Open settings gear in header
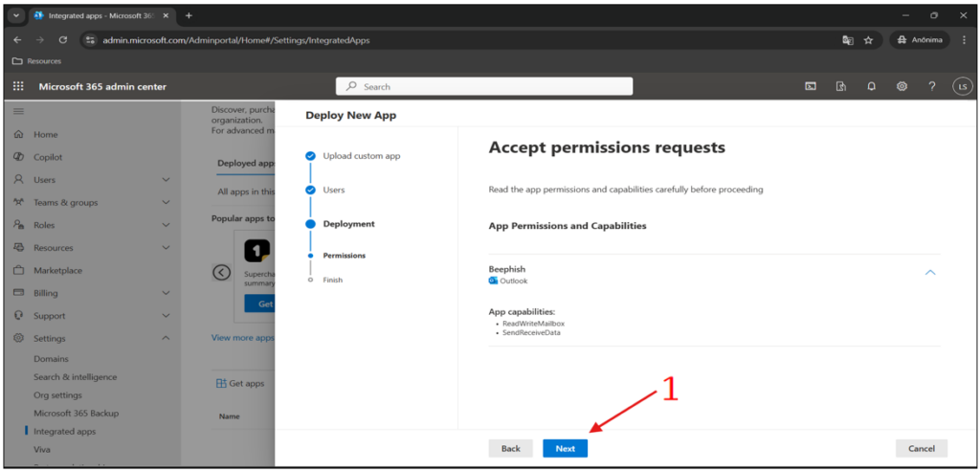980x472 pixels. 902,87
